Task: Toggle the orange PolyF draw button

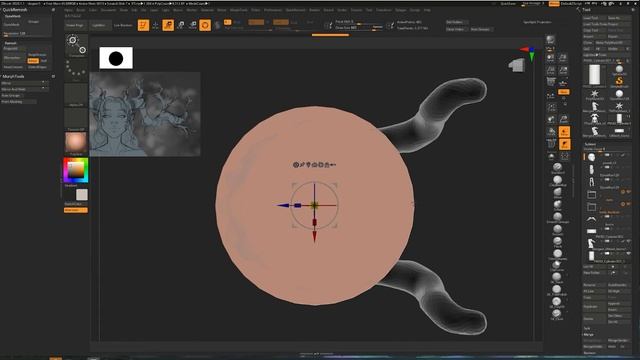Action: tap(564, 132)
